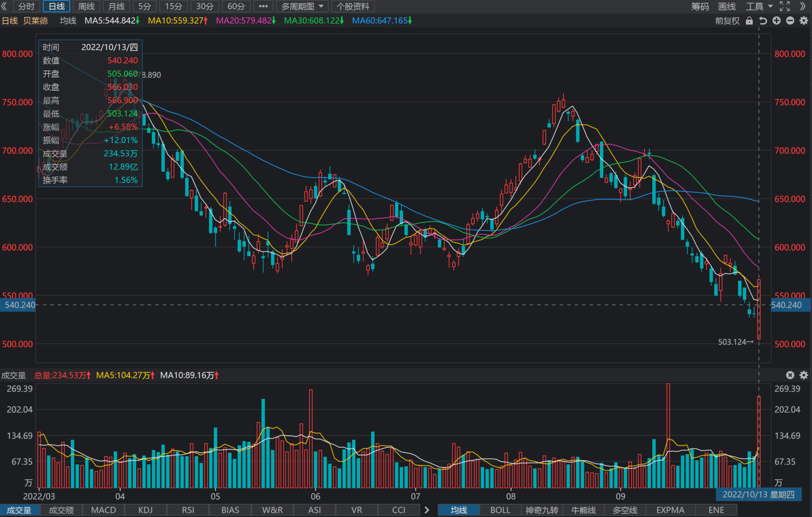The width and height of the screenshot is (812, 517).
Task: Toggle the chart lock icon
Action: [749, 21]
